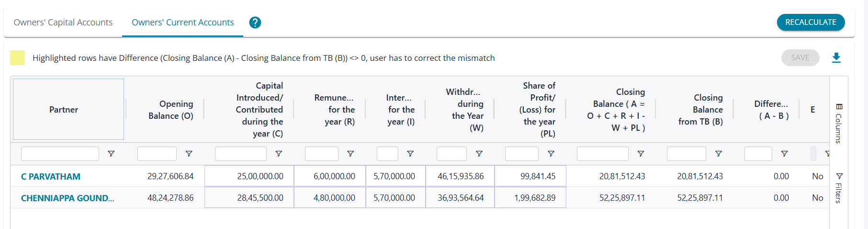The width and height of the screenshot is (868, 229).
Task: Open filter for Capital Introduced column
Action: pyautogui.click(x=279, y=154)
